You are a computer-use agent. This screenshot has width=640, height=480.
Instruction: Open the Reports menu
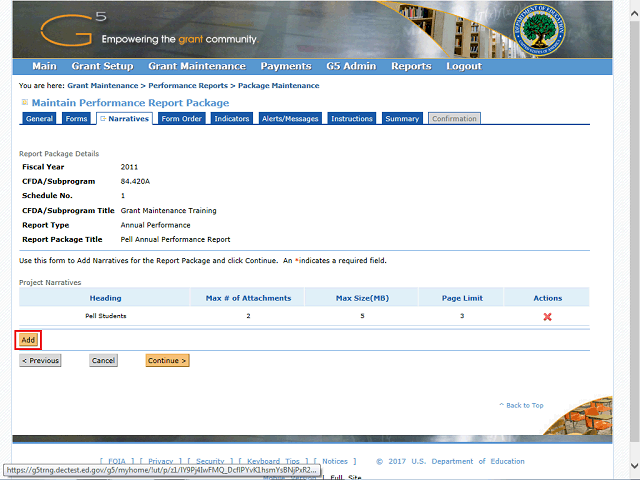pos(411,66)
